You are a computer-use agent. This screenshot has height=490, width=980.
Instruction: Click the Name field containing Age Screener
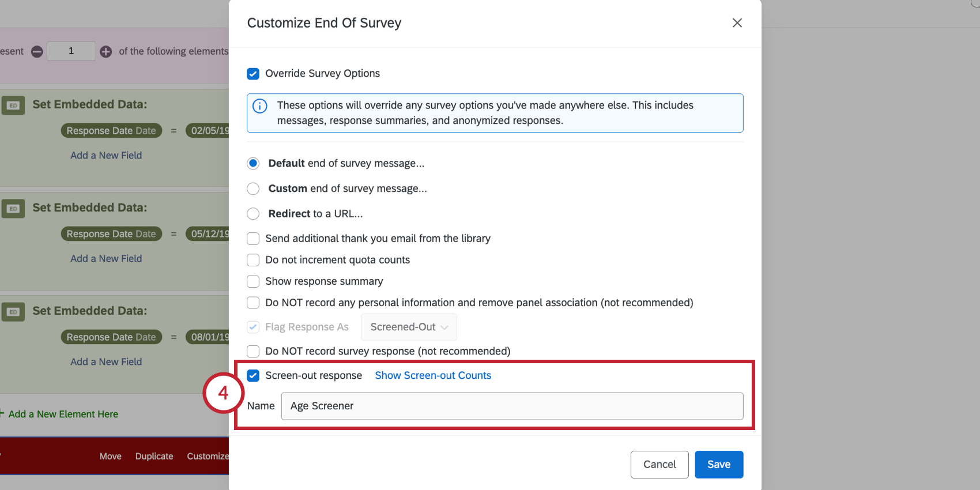(512, 406)
